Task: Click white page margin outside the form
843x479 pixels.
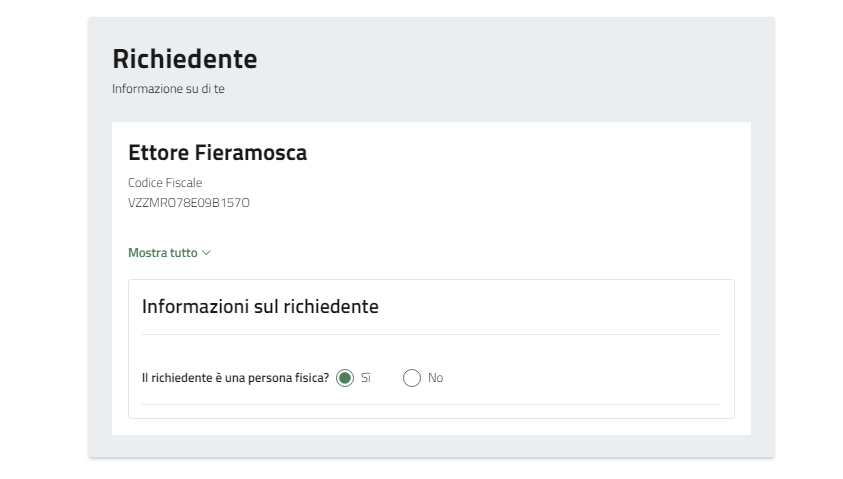Action: [x=42, y=240]
